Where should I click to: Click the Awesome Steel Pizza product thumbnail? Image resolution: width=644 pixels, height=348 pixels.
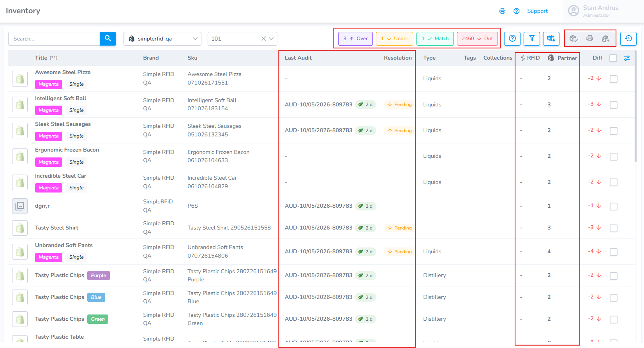20,79
